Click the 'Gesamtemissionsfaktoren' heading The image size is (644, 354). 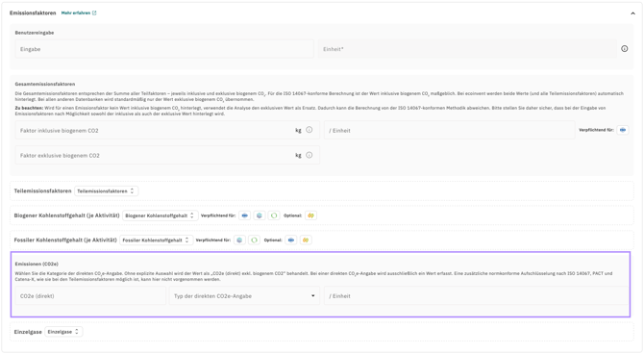tap(45, 84)
